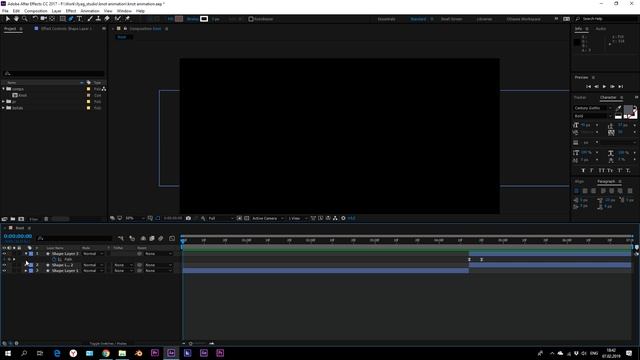Open the Effect menu
640x360 pixels.
(x=71, y=11)
